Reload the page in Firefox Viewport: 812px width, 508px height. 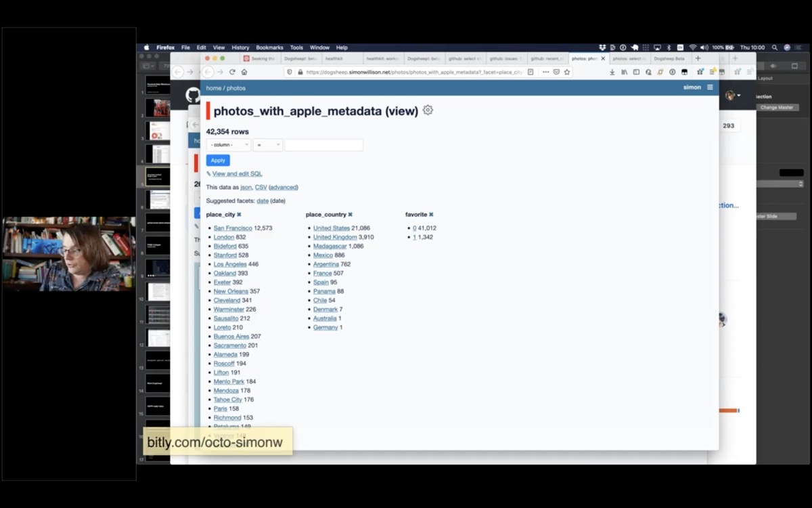click(x=232, y=72)
